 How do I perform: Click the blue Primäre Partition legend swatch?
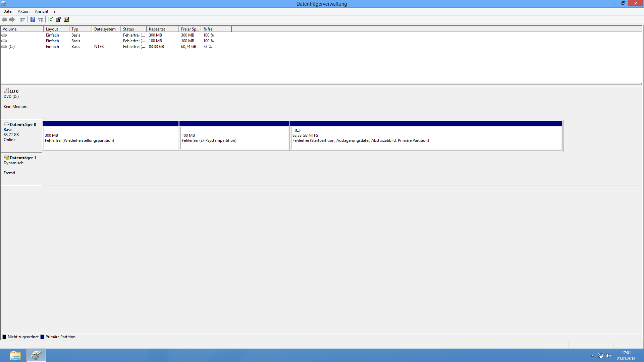coord(42,337)
